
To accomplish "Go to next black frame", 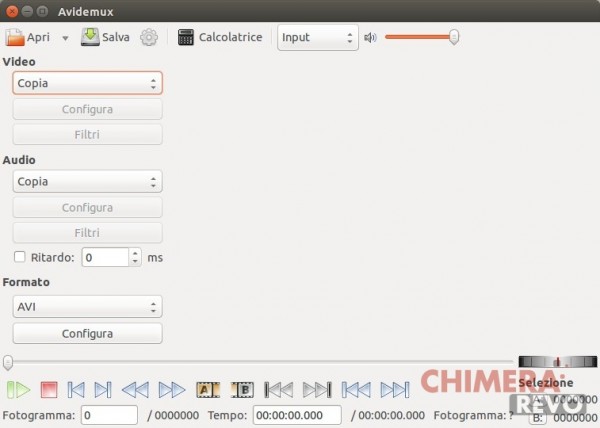I will click(317, 390).
